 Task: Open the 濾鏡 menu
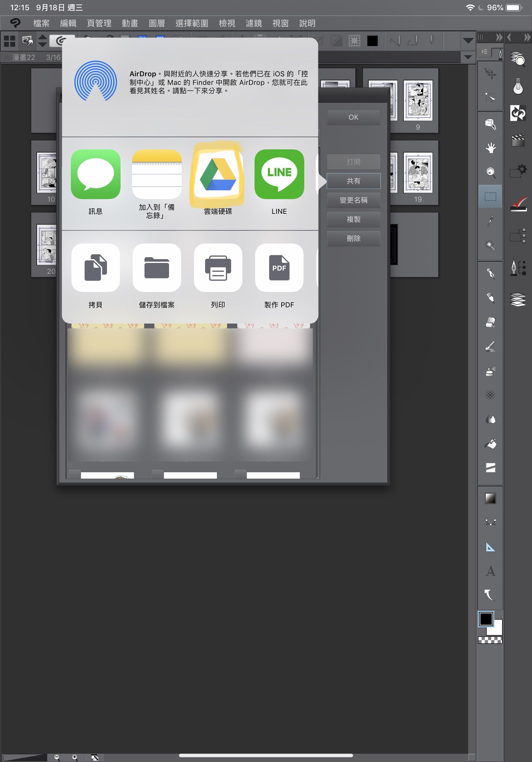click(x=254, y=23)
